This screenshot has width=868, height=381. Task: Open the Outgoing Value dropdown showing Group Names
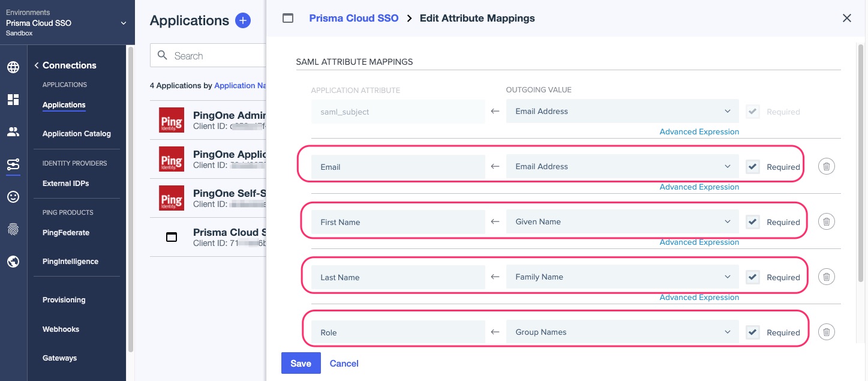[x=622, y=332]
